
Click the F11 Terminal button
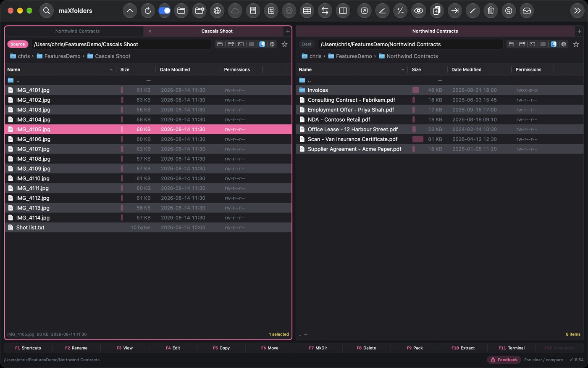tap(511, 348)
